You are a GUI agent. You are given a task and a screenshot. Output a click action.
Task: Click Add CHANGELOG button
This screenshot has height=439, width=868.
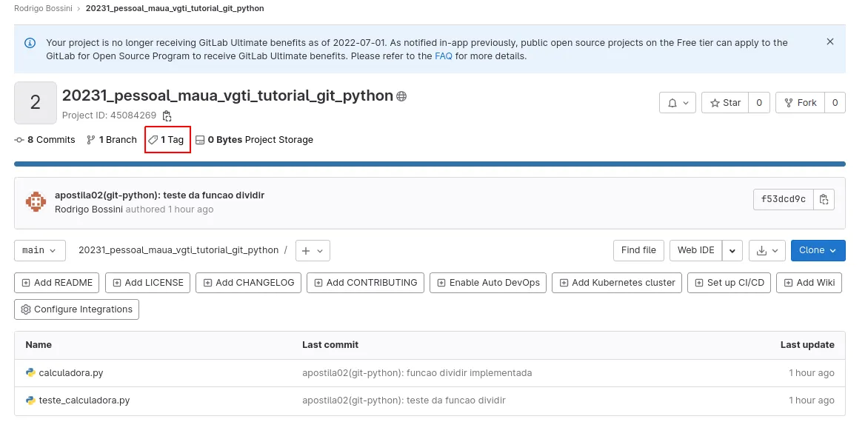coord(249,283)
